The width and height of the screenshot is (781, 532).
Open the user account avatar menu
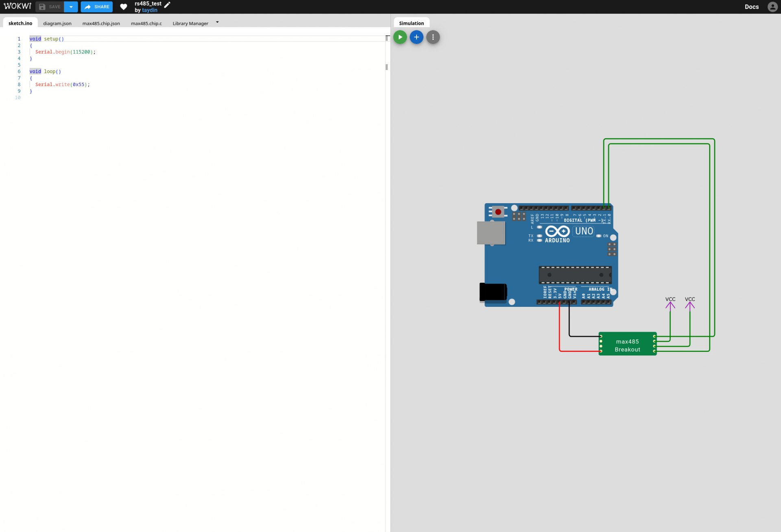772,7
